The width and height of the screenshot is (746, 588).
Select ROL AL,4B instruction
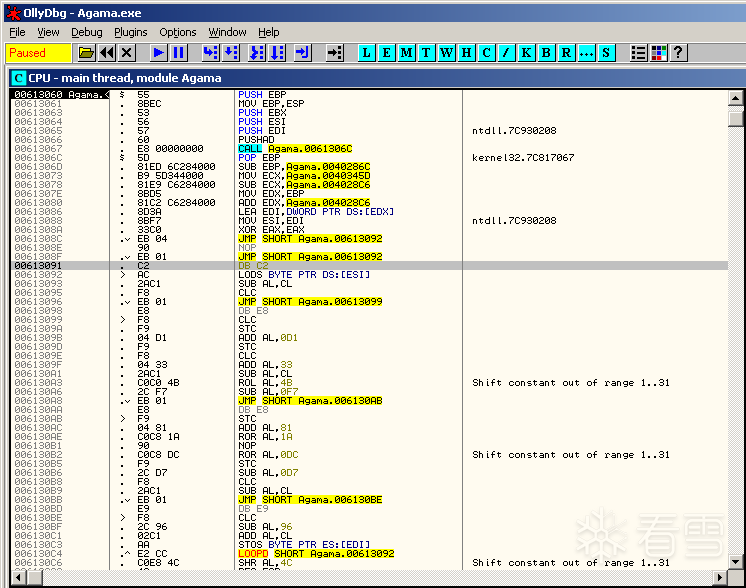[265, 382]
